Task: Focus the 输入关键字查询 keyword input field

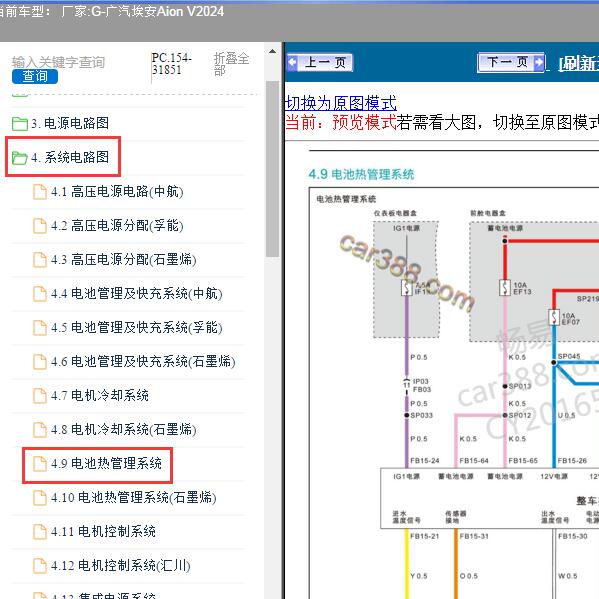Action: point(58,62)
